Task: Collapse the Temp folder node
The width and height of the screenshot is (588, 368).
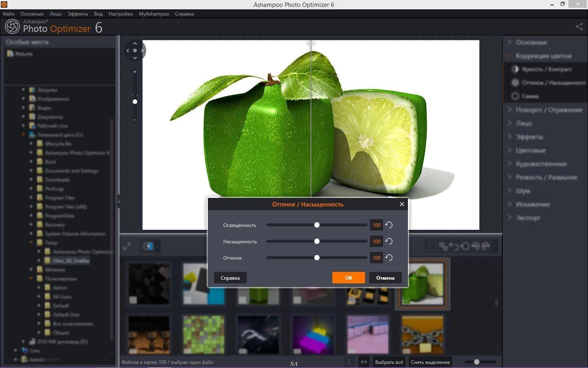Action: [31, 242]
